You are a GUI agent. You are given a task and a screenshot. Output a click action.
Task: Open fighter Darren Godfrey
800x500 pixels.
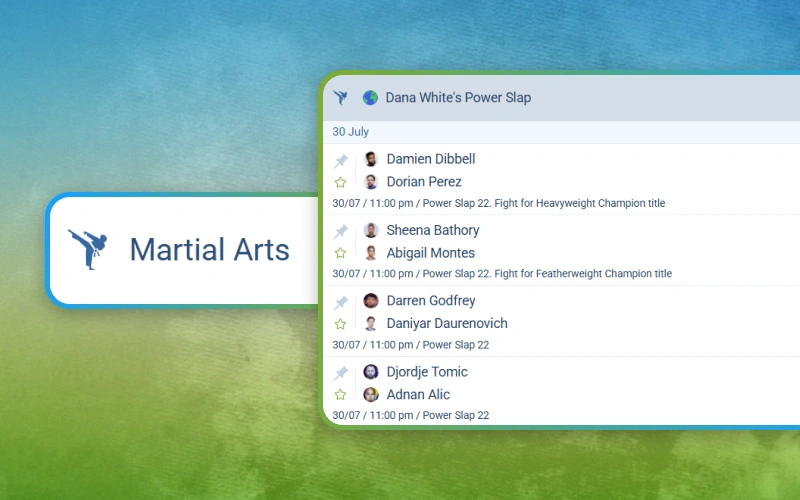coord(431,301)
